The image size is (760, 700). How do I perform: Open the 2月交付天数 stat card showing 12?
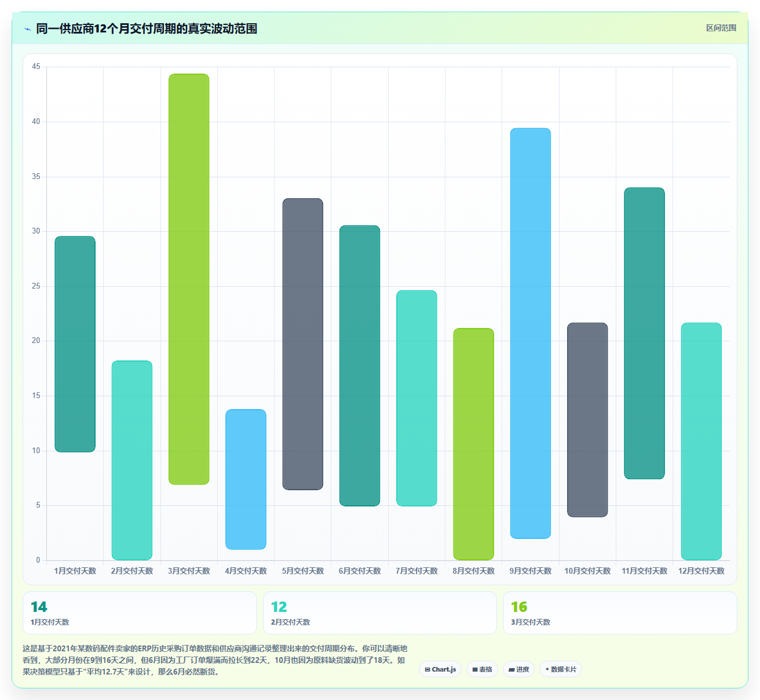[380, 612]
